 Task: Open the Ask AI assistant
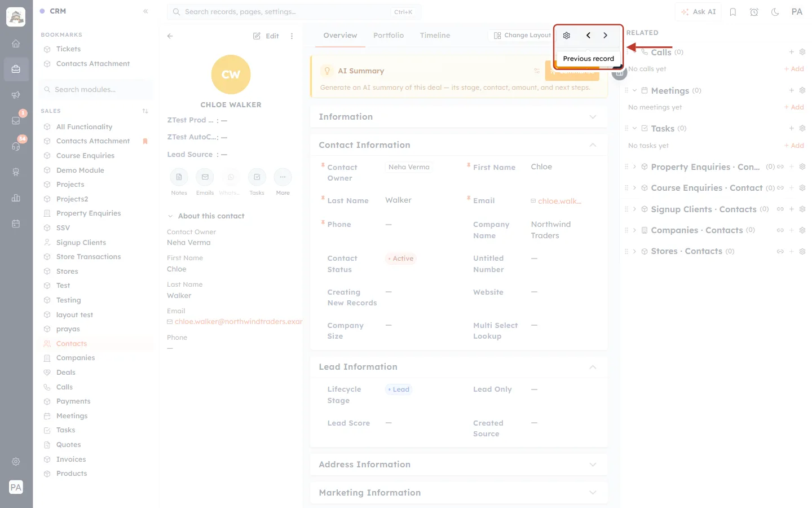[x=698, y=12]
